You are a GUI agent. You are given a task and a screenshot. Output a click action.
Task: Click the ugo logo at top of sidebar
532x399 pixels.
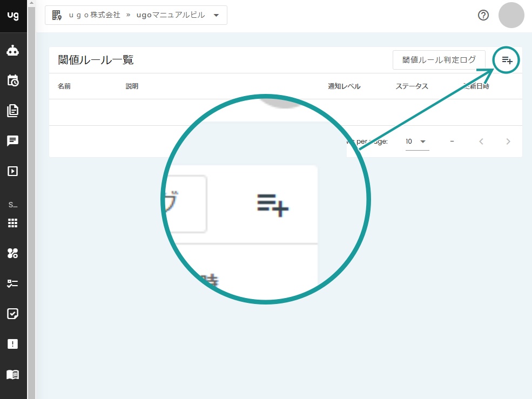pyautogui.click(x=13, y=15)
